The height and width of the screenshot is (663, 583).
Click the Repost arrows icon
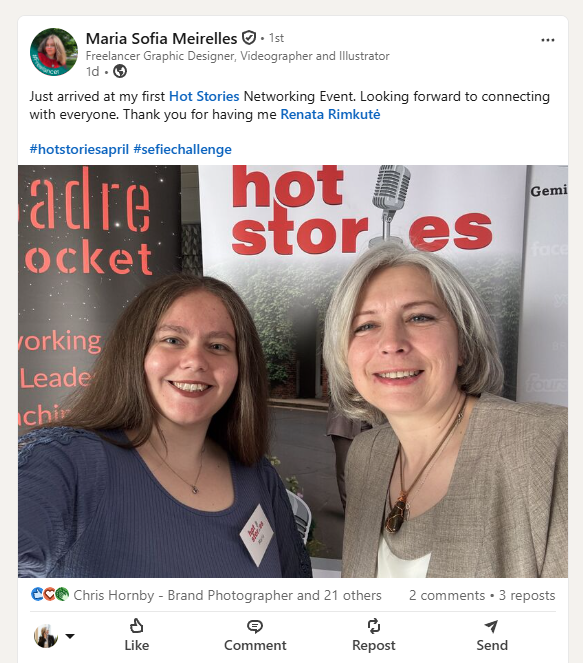click(374, 626)
